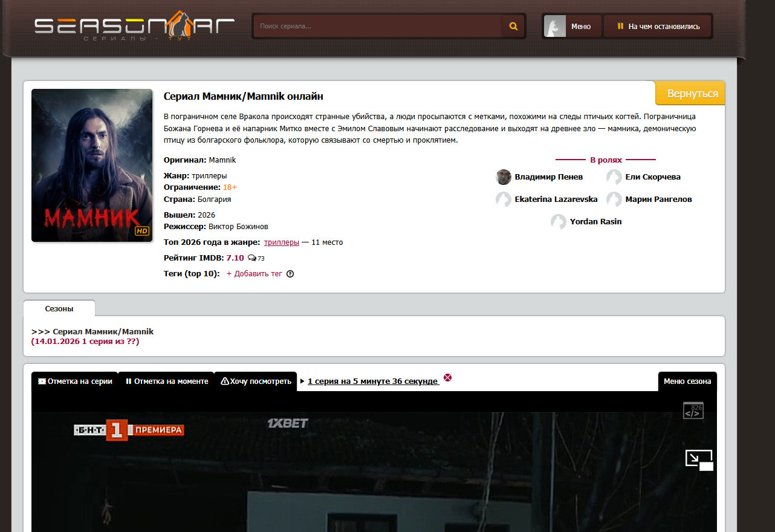Image resolution: width=775 pixels, height=532 pixels.
Task: Open the embed code icon in player
Action: (693, 410)
